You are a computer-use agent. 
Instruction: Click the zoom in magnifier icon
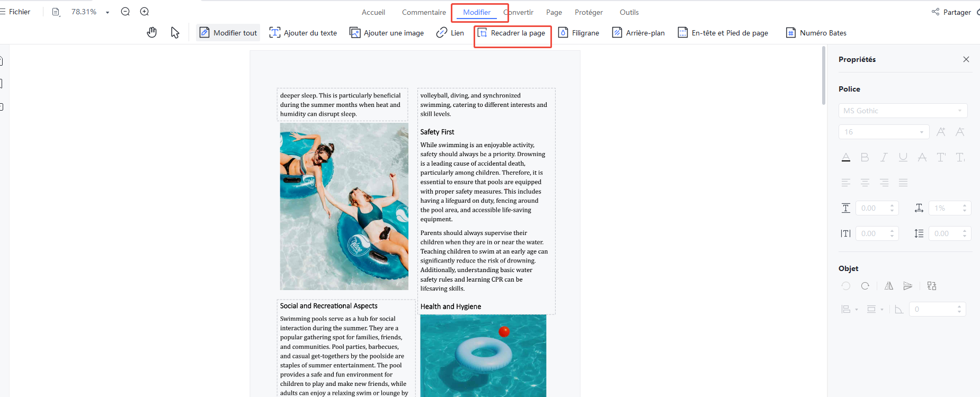click(x=144, y=12)
